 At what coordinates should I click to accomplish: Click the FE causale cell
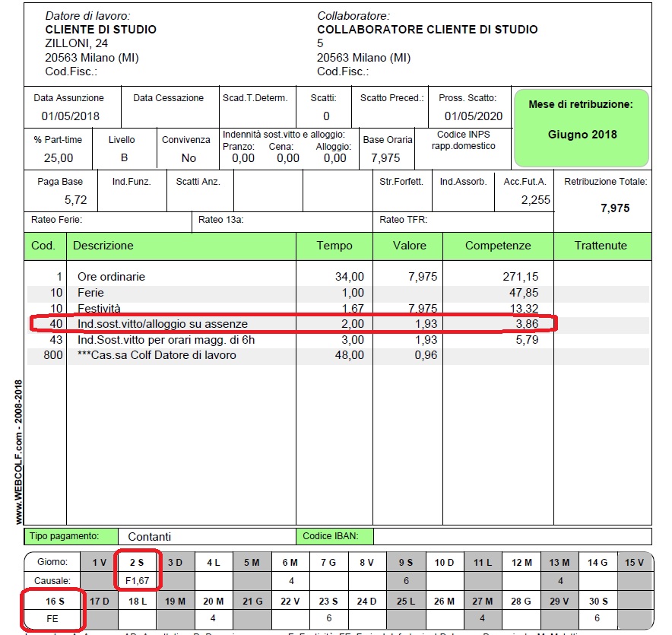tap(52, 619)
